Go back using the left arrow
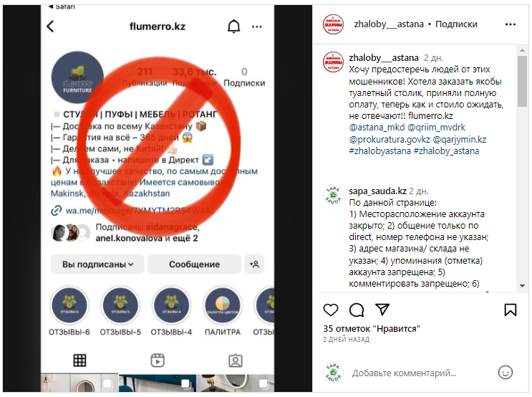This screenshot has width=532, height=397. pyautogui.click(x=51, y=26)
